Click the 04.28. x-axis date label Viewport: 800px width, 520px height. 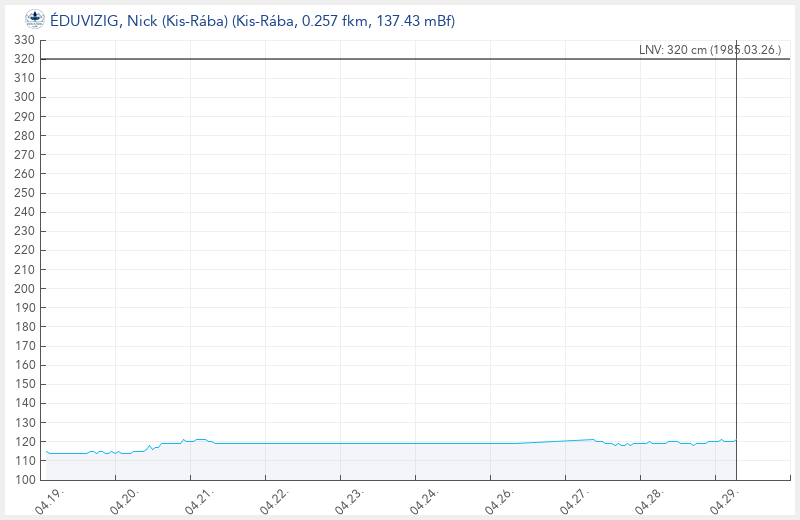coord(648,499)
